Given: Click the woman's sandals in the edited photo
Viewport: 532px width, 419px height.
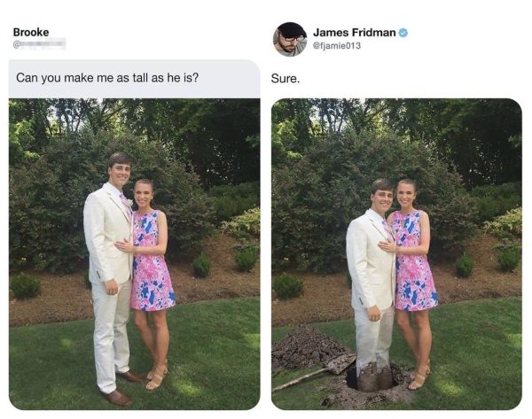Looking at the screenshot, I should coord(419,376).
